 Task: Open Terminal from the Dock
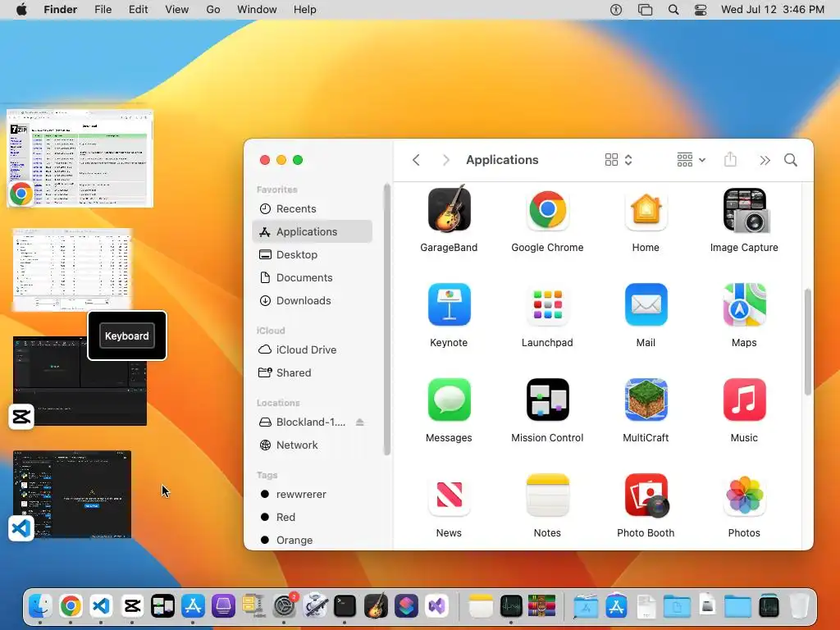click(345, 606)
